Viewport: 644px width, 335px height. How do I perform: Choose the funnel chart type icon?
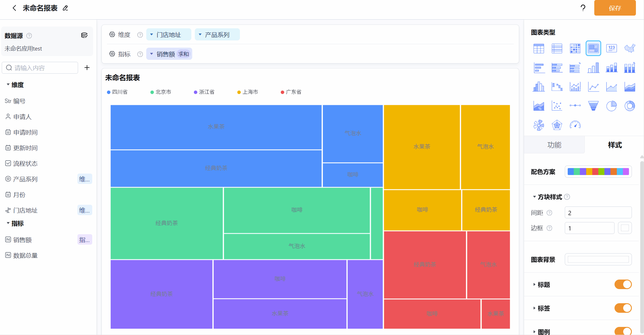(593, 106)
